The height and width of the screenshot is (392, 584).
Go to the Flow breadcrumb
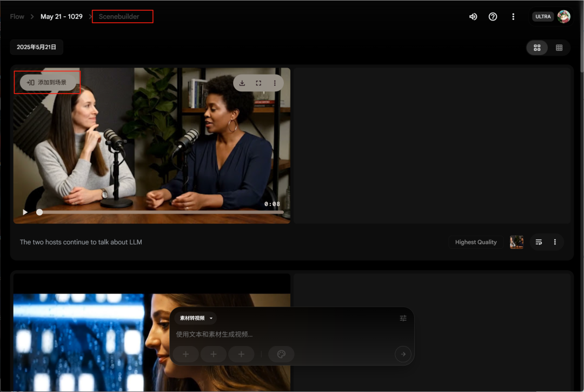click(x=17, y=17)
